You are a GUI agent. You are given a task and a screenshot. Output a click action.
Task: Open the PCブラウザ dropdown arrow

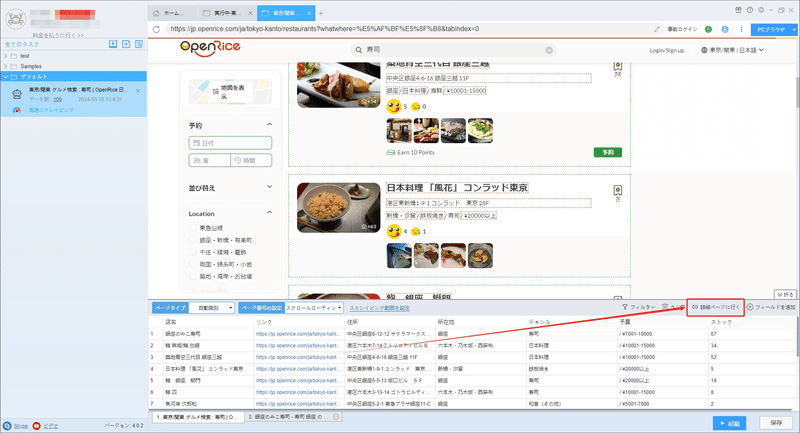pyautogui.click(x=794, y=30)
